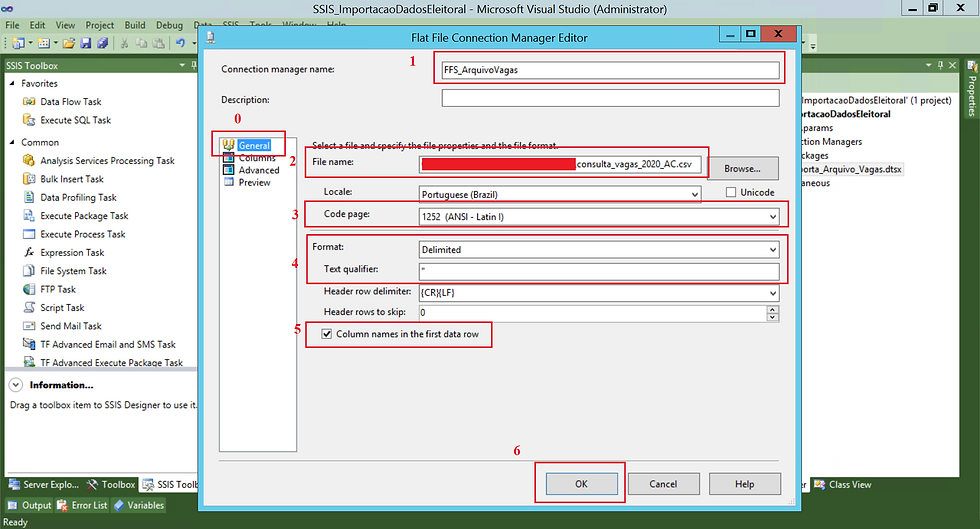
Task: Select TF Advanced Execute Package Task
Action: [x=111, y=362]
